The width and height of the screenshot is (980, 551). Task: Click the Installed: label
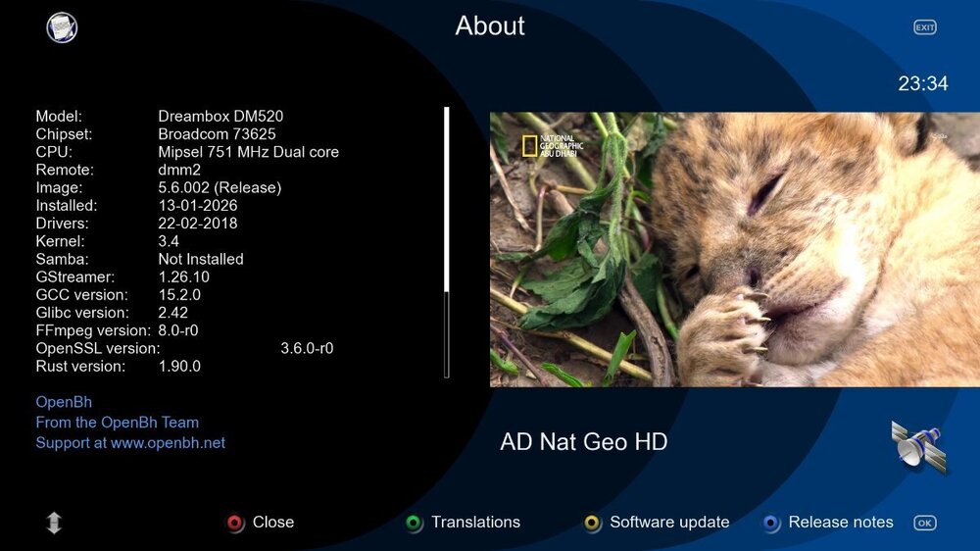[x=67, y=205]
